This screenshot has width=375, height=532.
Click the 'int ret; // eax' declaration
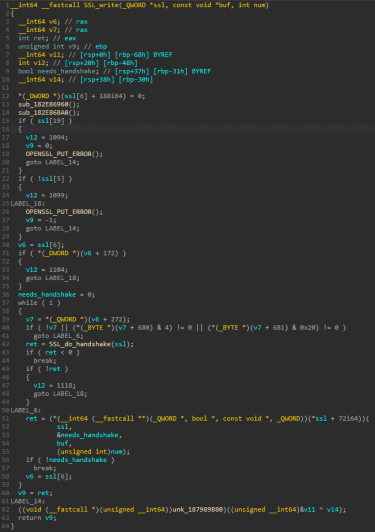pyautogui.click(x=47, y=38)
